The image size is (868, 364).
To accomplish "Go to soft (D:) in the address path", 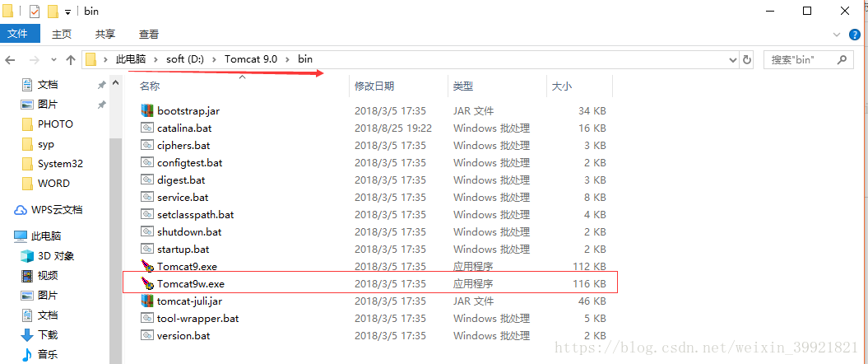I will pyautogui.click(x=185, y=59).
